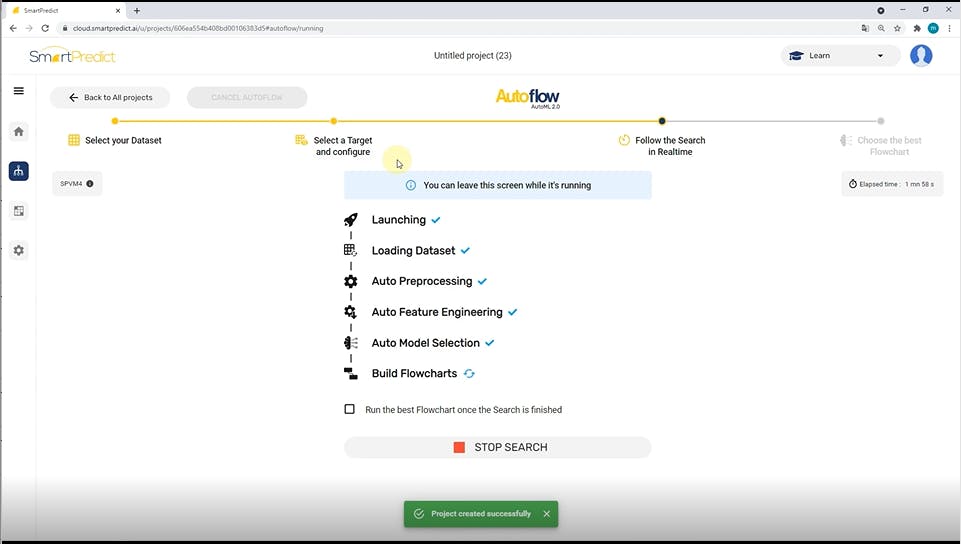Screen dimensions: 961x544
Task: Click the STOP SEARCH button
Action: point(498,447)
